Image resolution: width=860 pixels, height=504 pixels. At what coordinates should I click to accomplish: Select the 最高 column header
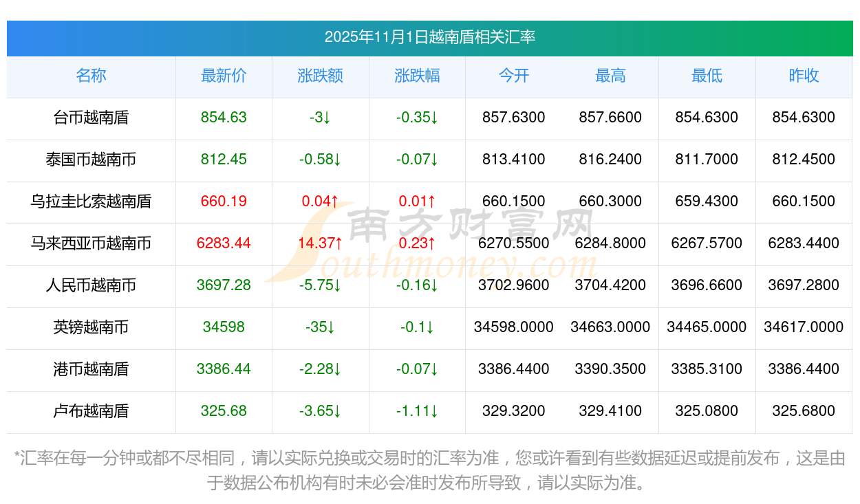[610, 76]
